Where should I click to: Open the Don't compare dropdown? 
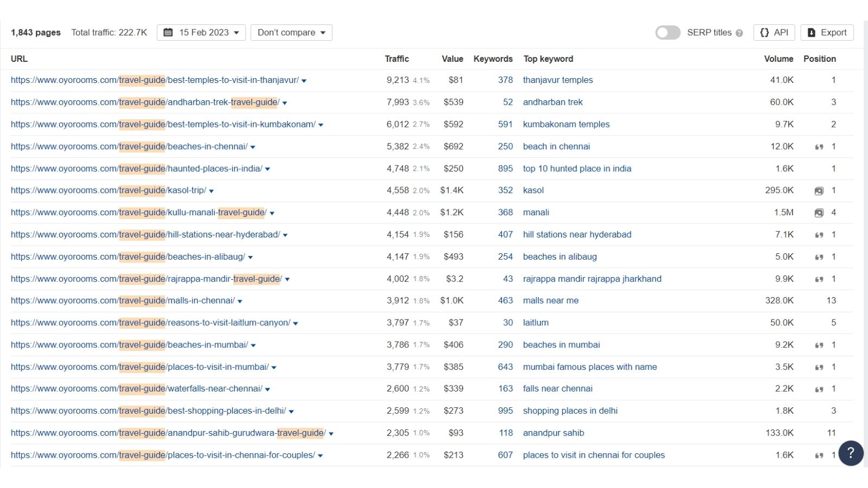pyautogui.click(x=291, y=33)
